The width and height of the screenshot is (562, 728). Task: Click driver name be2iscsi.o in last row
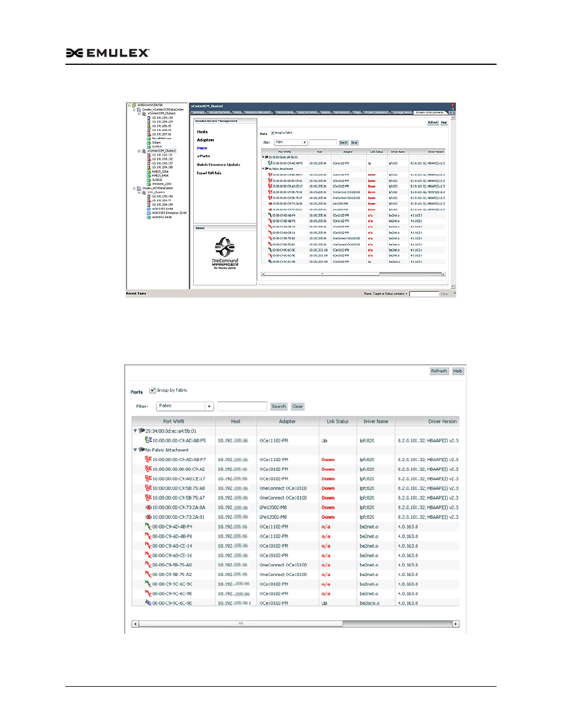click(369, 603)
